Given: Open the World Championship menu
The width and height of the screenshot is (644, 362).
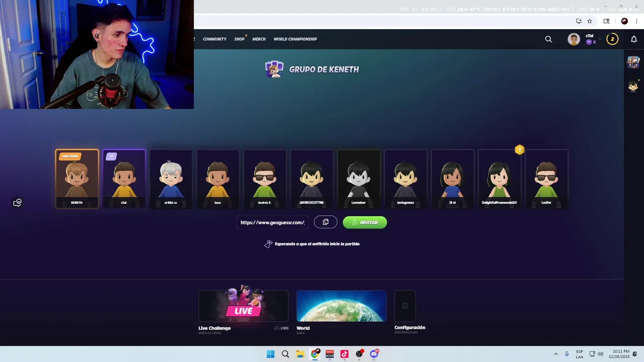Looking at the screenshot, I should 295,39.
